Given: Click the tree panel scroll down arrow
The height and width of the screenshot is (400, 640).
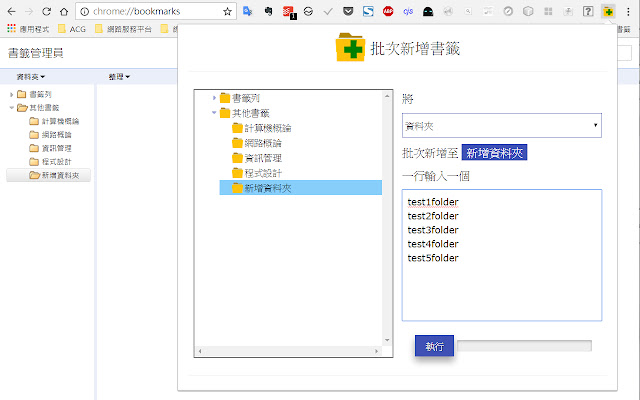Looking at the screenshot, I should click(x=387, y=340).
